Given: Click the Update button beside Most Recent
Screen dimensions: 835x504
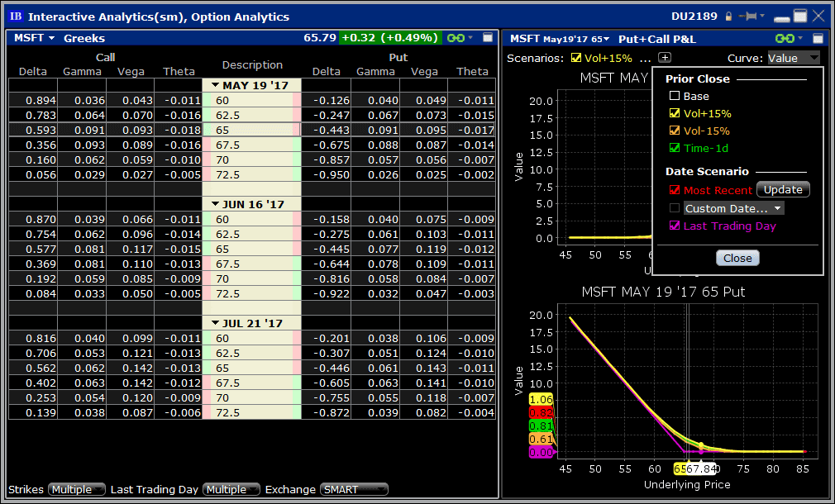Looking at the screenshot, I should pyautogui.click(x=783, y=189).
